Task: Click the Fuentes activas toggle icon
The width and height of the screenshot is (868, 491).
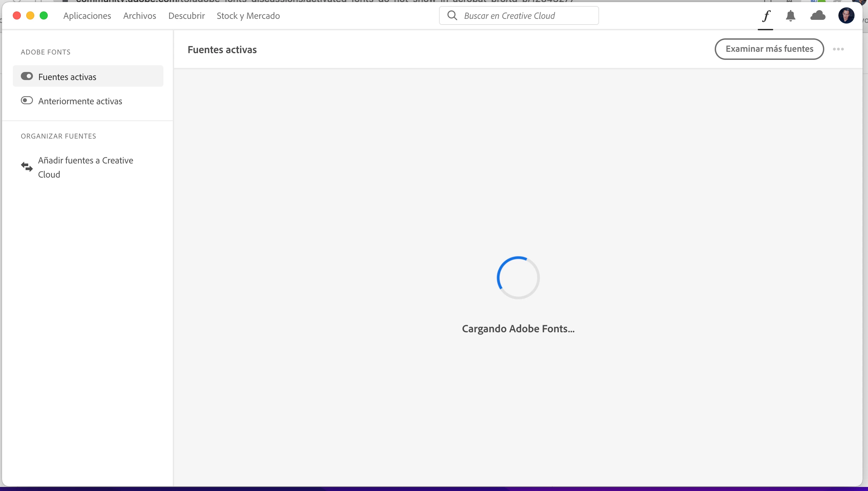Action: 27,76
